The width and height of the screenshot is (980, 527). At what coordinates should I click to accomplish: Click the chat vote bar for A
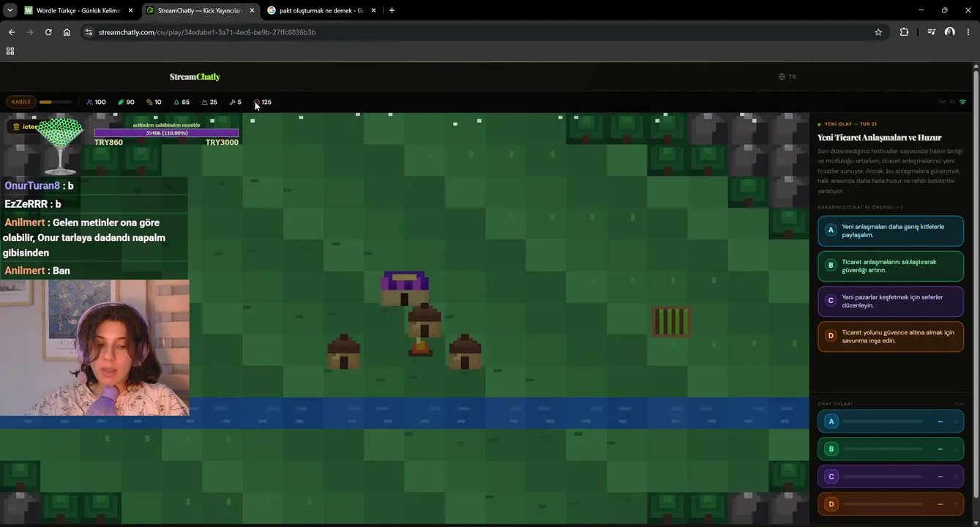tap(890, 422)
